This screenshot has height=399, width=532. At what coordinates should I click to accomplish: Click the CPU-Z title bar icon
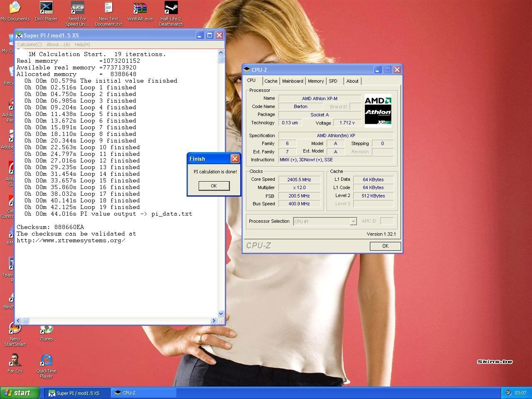(x=247, y=69)
